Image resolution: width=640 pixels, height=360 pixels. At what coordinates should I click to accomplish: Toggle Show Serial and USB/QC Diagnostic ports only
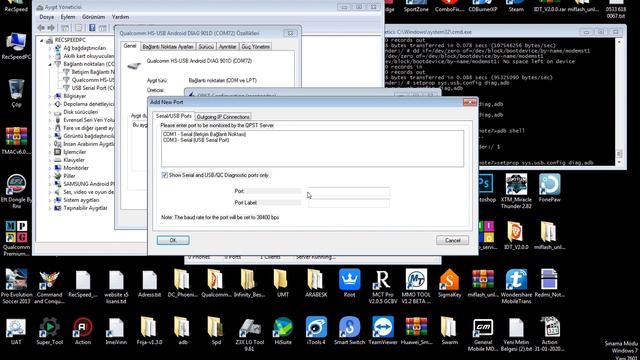(164, 175)
